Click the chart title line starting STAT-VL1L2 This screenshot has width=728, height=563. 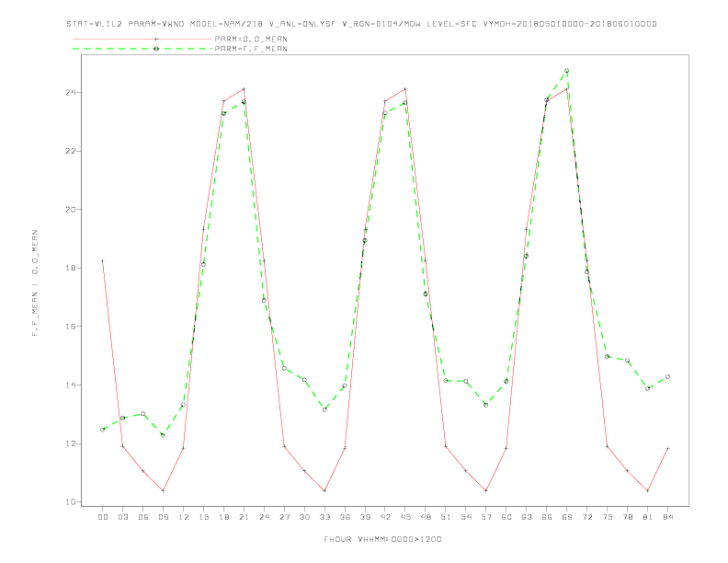[361, 24]
